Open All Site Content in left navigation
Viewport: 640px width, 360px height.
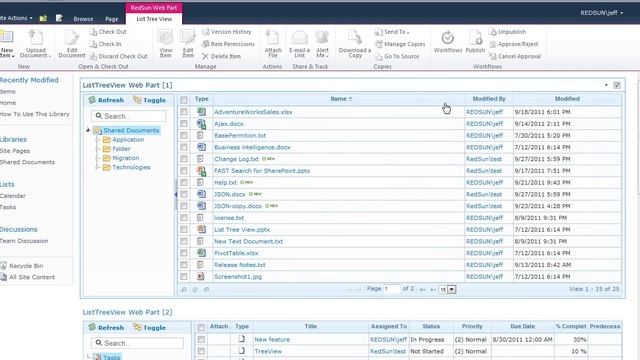(x=32, y=277)
